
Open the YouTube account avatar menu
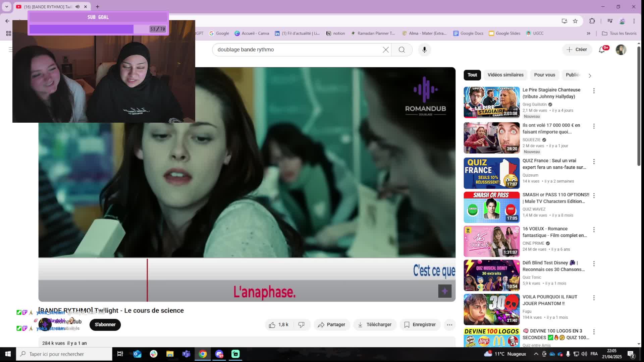pyautogui.click(x=621, y=50)
